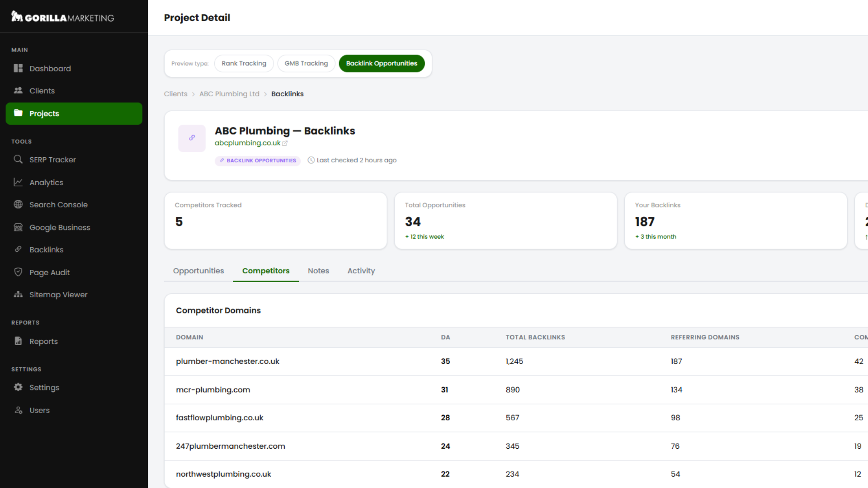Click the Backlinks chain icon in sidebar
868x488 pixels.
(18, 249)
